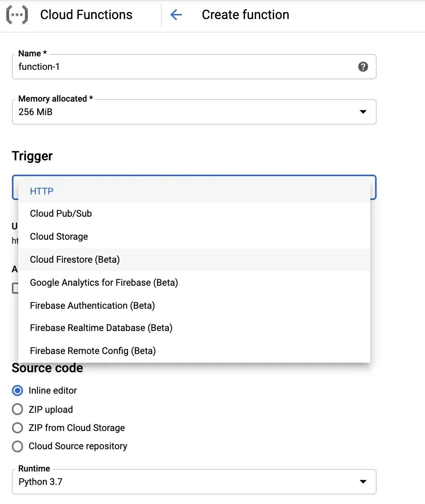This screenshot has height=504, width=425.
Task: Choose ZIP upload source option
Action: click(17, 409)
